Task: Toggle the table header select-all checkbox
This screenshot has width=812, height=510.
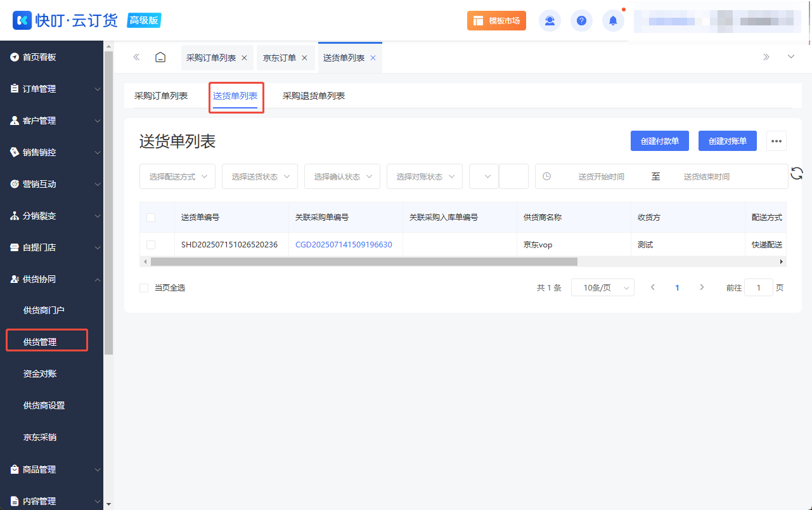Action: 151,218
